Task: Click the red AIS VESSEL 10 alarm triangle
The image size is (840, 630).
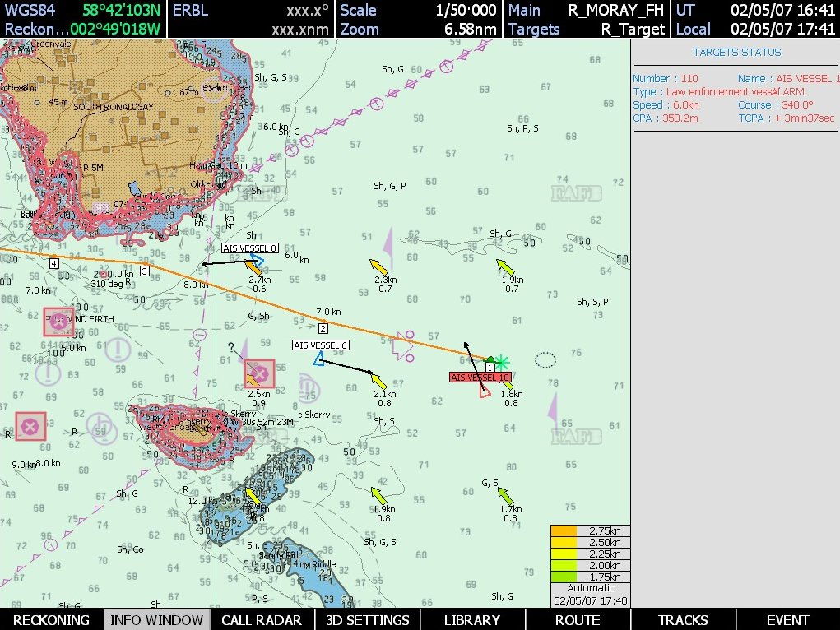Action: click(485, 391)
